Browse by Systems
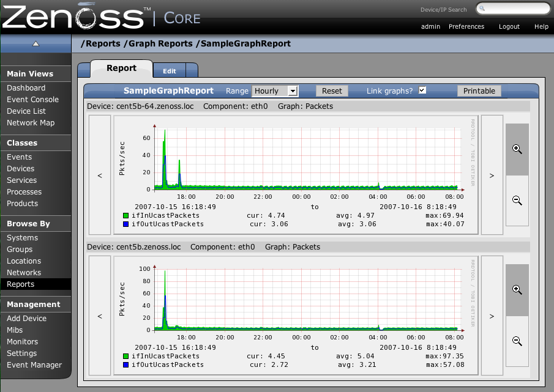 pyautogui.click(x=22, y=238)
